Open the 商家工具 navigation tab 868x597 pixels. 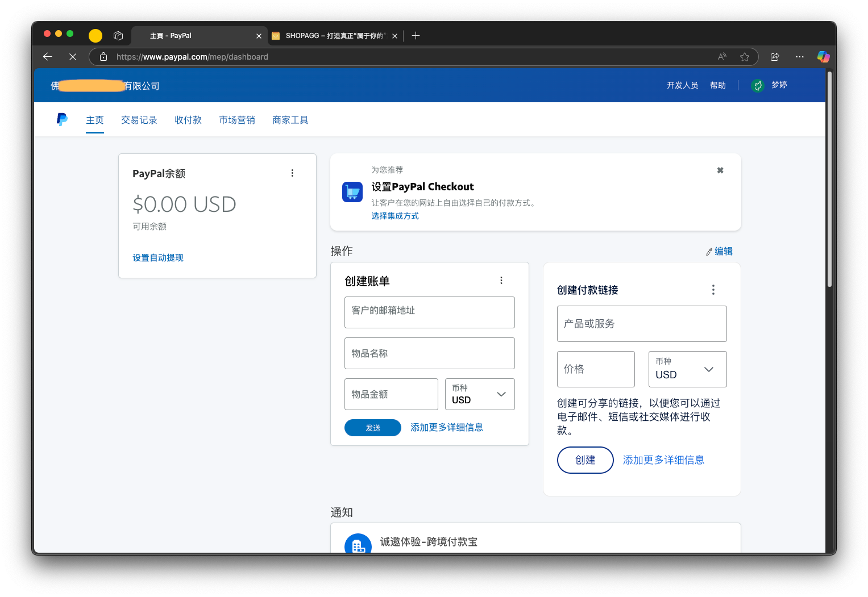pos(290,120)
